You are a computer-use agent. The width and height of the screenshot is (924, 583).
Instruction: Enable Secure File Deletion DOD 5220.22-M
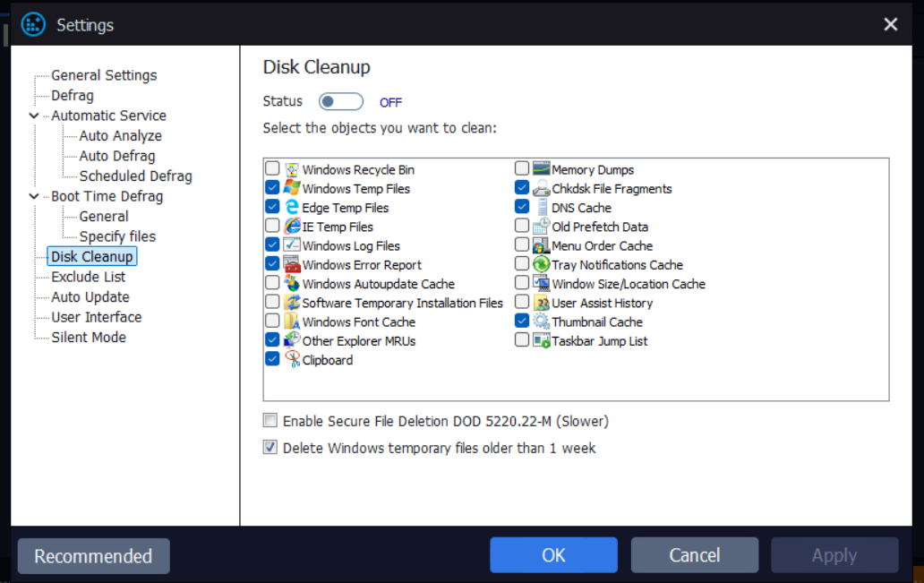[x=270, y=421]
